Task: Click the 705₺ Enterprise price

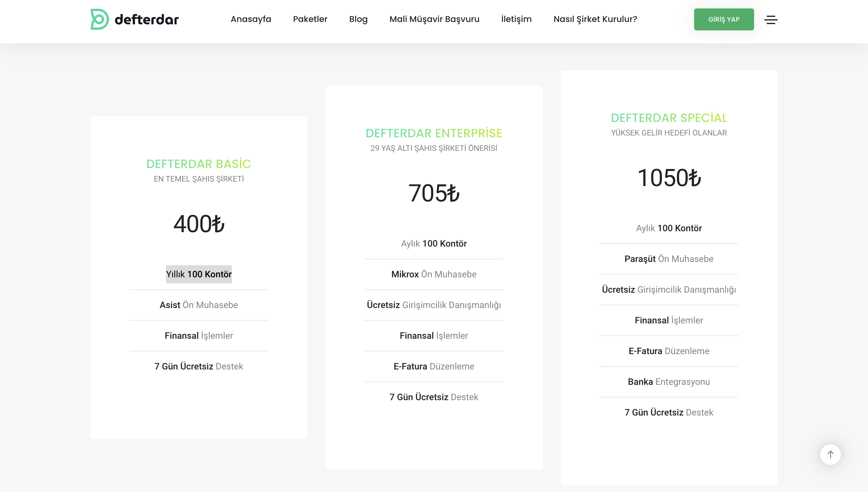Action: (433, 193)
